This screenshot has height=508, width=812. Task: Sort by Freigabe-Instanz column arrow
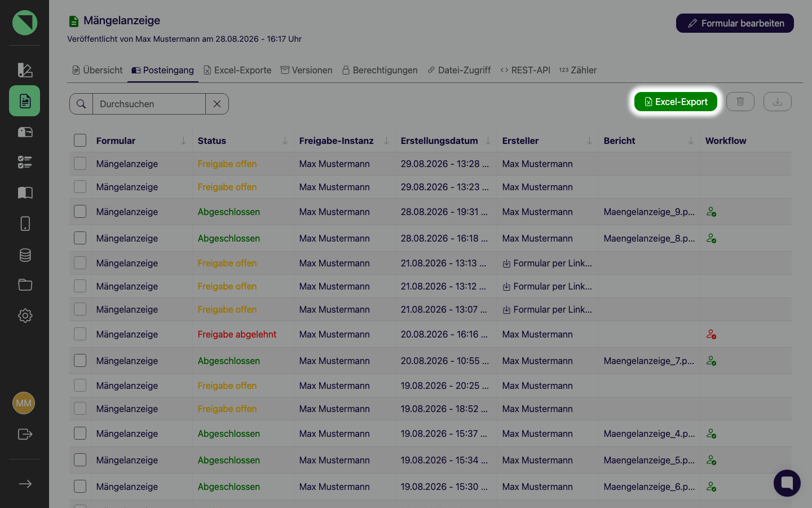(x=386, y=141)
